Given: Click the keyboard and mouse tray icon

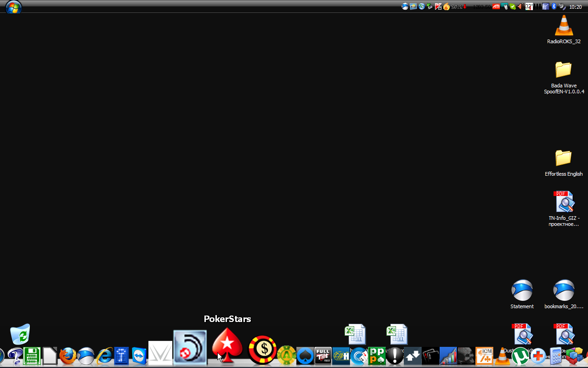Looking at the screenshot, I should coord(505,6).
